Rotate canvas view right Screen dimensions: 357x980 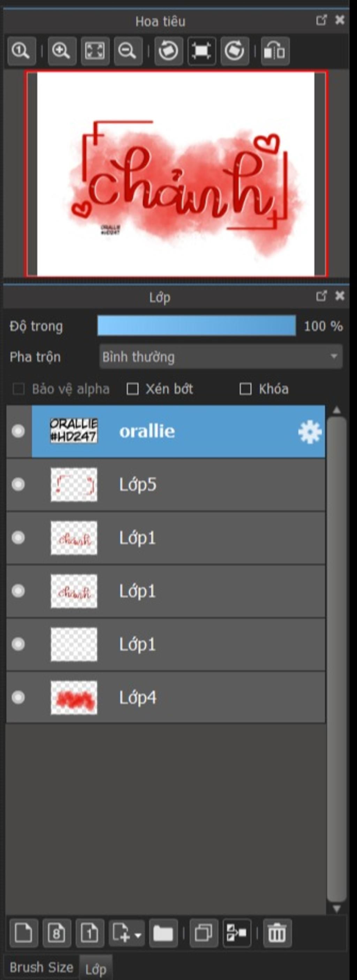[x=234, y=51]
